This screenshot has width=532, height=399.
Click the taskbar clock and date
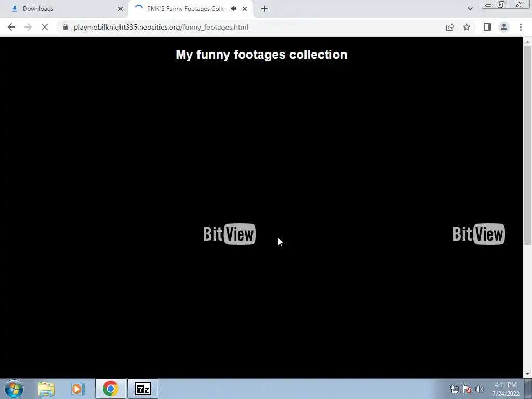click(x=506, y=389)
